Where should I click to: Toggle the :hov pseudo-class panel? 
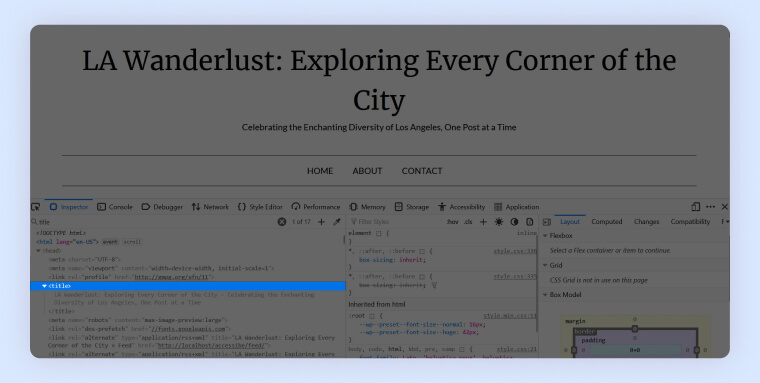pos(453,222)
